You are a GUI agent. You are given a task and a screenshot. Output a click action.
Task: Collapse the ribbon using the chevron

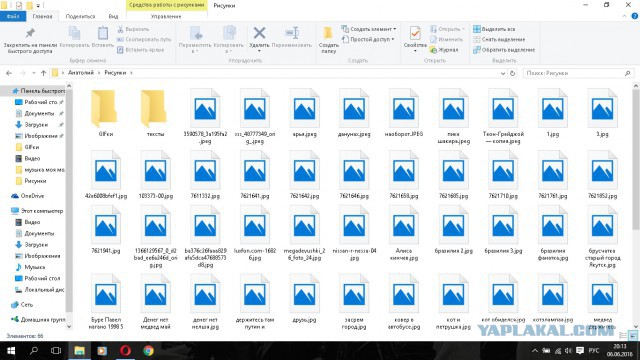click(624, 16)
